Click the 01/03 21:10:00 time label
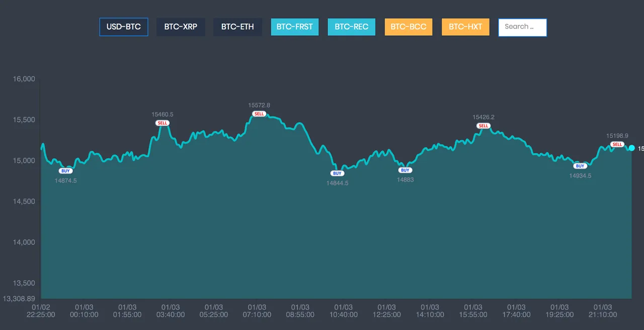The height and width of the screenshot is (330, 644). tap(603, 311)
